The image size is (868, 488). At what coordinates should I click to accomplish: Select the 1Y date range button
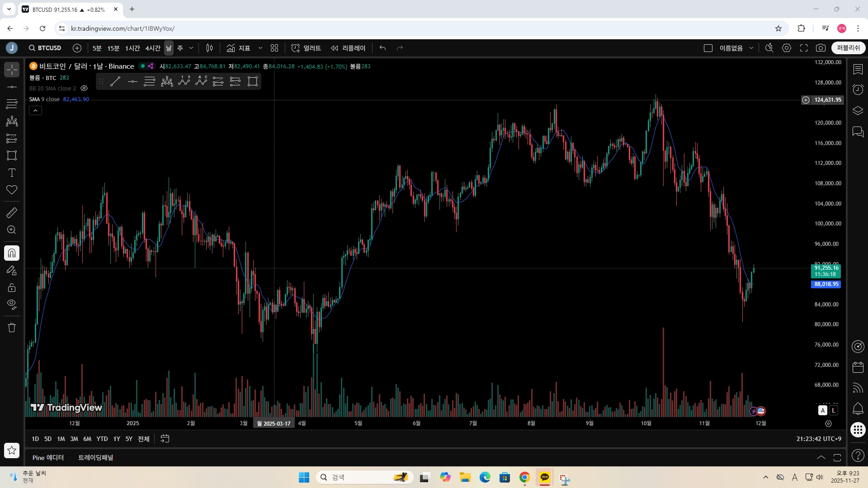[x=117, y=439]
